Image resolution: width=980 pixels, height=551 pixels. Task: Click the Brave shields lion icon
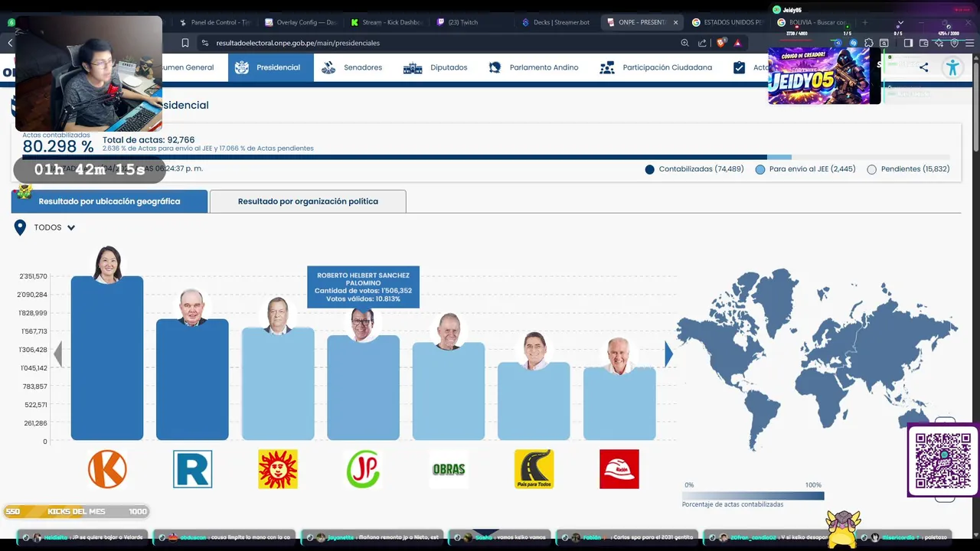click(x=721, y=43)
